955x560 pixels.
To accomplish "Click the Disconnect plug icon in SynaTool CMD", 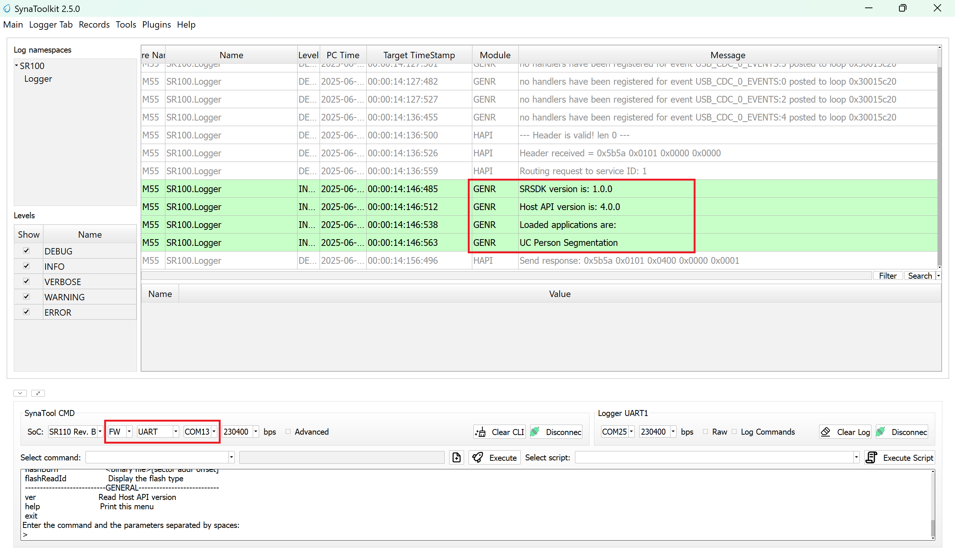I will 535,432.
